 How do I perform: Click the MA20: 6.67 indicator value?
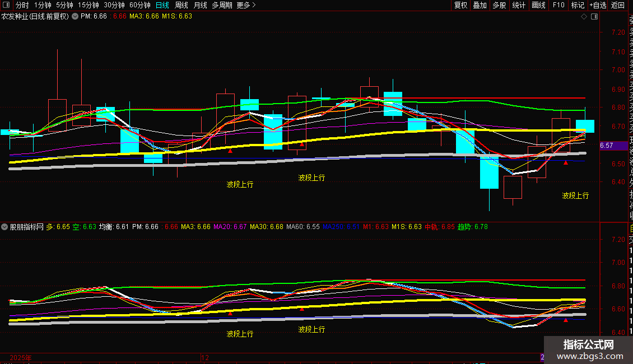click(x=230, y=227)
